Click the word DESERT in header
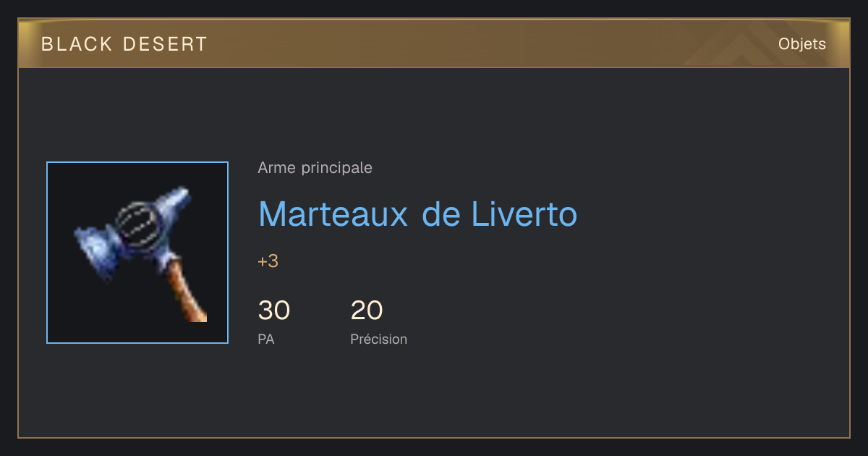Viewport: 868px width, 456px height. [x=166, y=44]
